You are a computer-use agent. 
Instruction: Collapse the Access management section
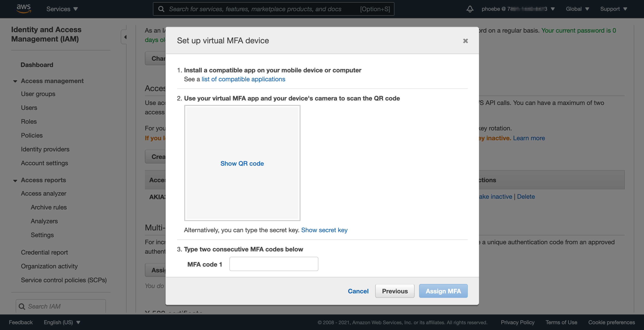click(15, 81)
